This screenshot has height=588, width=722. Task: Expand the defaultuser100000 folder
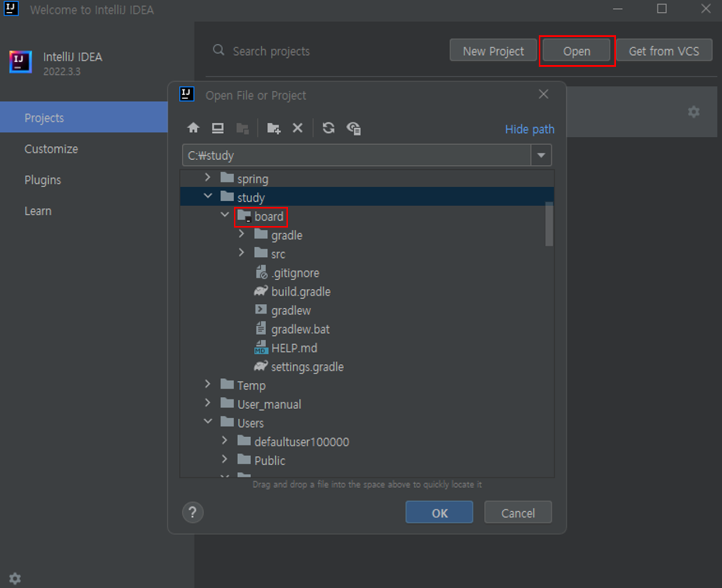point(225,441)
